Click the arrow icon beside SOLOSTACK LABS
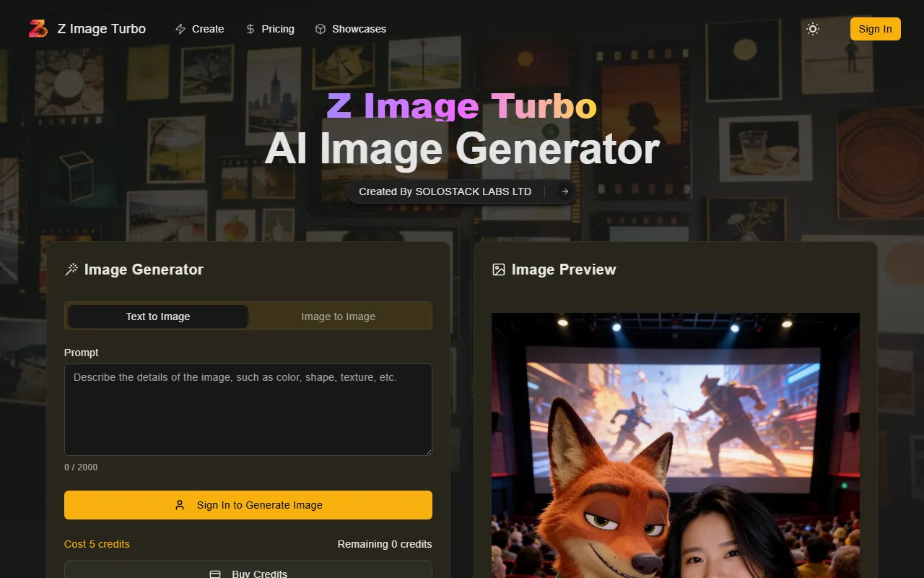 565,191
